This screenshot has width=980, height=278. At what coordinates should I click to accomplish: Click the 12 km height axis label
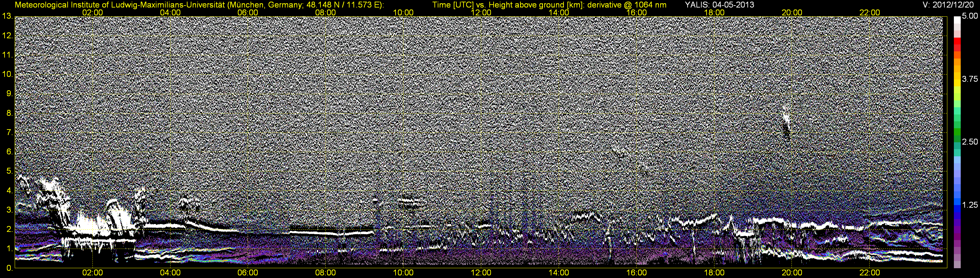pos(7,35)
